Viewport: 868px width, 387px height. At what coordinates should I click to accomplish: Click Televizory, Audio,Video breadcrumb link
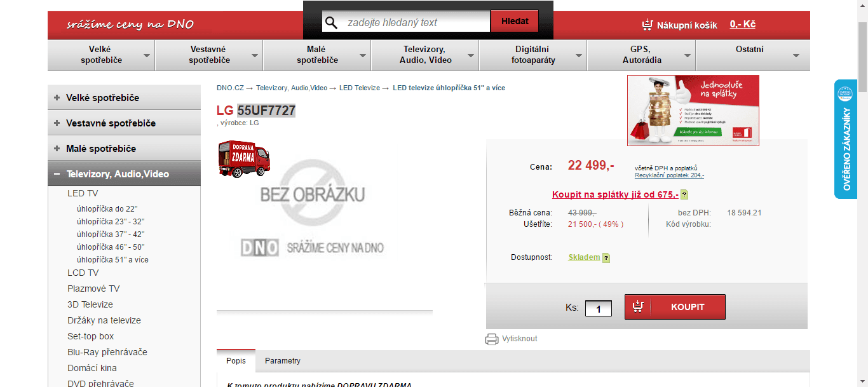292,88
